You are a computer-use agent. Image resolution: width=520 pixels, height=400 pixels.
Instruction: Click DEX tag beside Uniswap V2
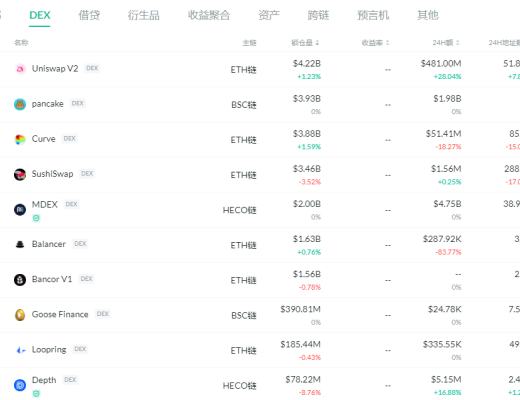(x=92, y=68)
